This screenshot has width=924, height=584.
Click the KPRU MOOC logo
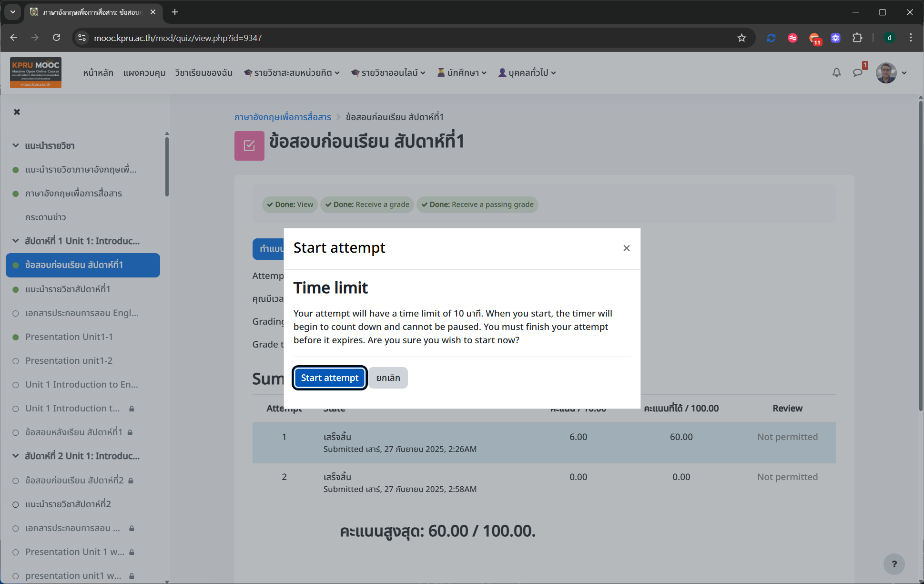(x=36, y=72)
